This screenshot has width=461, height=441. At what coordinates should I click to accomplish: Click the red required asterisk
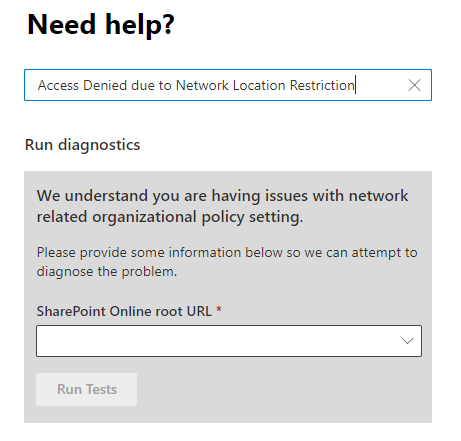219,309
